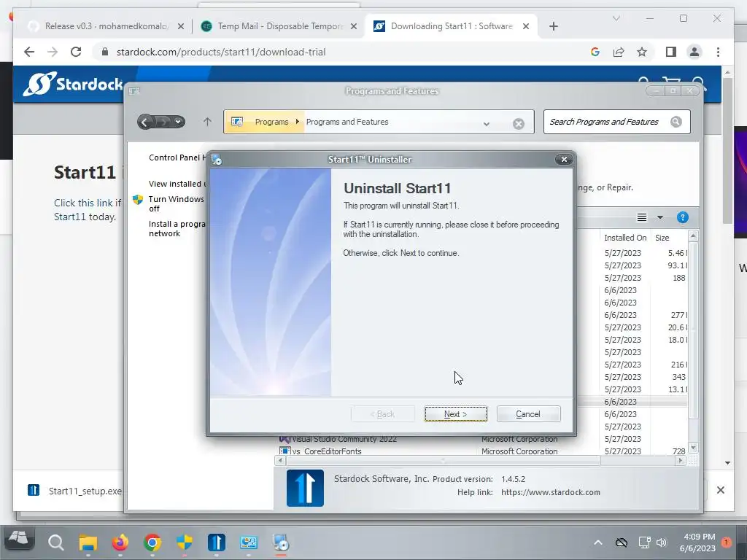The image size is (747, 560).
Task: Open the Chrome profile avatar
Action: [694, 52]
